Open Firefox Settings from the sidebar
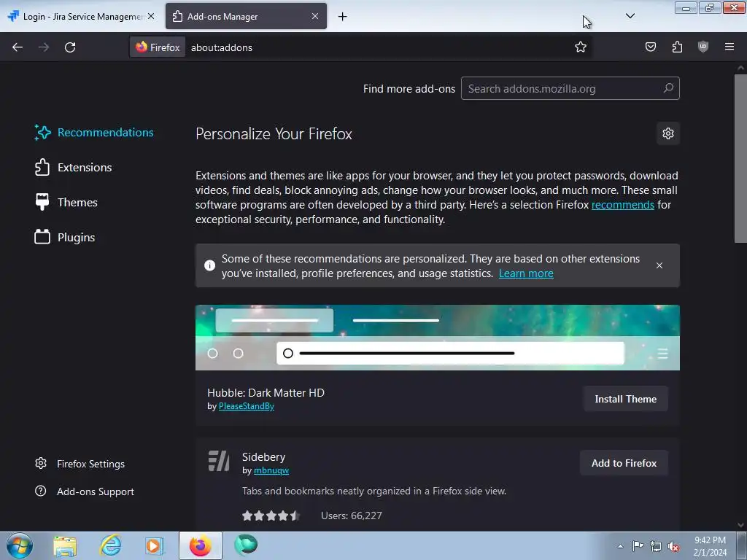The image size is (747, 560). 80,464
